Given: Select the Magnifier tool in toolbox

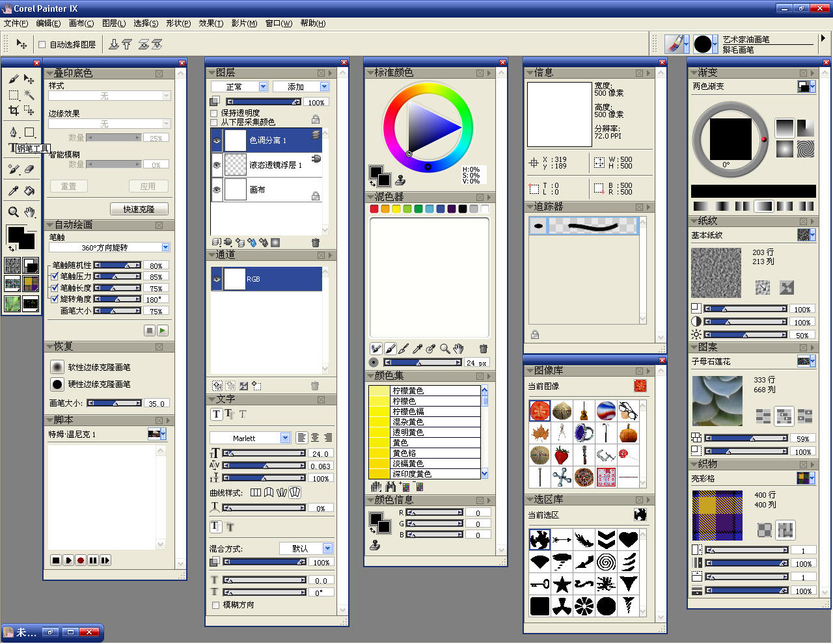Looking at the screenshot, I should pyautogui.click(x=13, y=212).
